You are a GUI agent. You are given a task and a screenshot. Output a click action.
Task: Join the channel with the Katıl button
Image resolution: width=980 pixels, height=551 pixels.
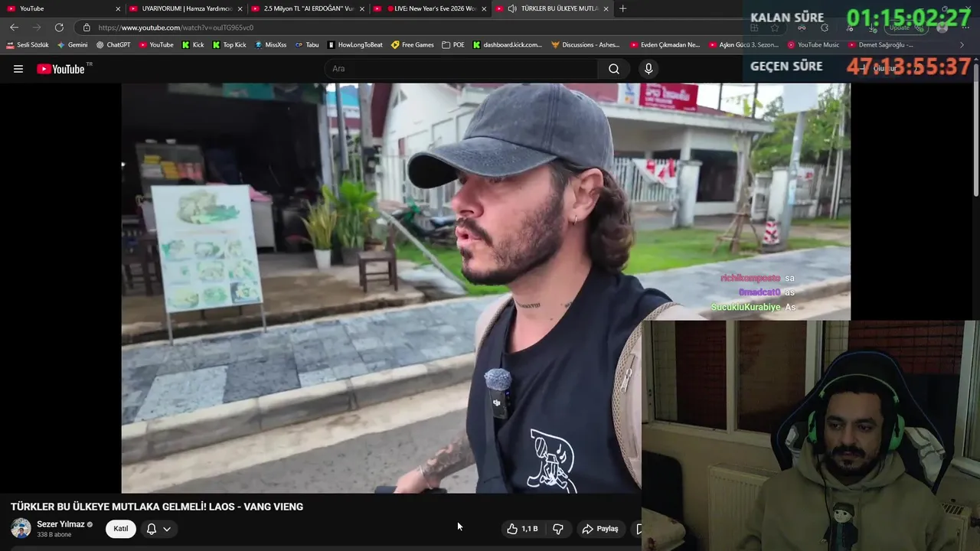click(x=121, y=529)
